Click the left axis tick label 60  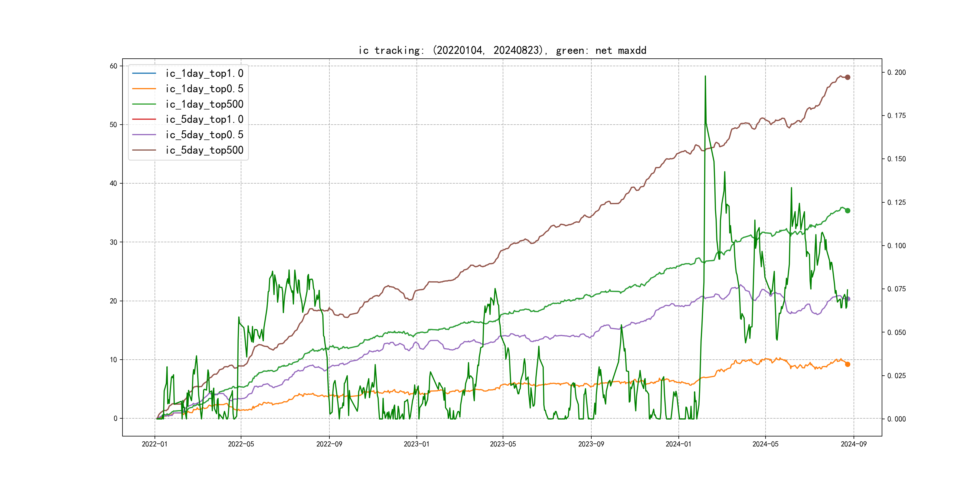click(x=113, y=66)
